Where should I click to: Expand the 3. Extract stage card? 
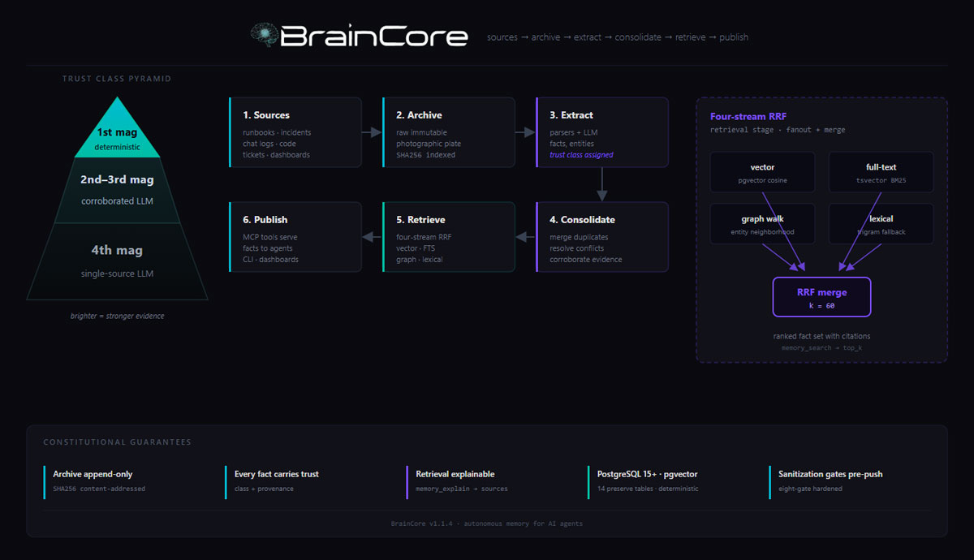[601, 131]
